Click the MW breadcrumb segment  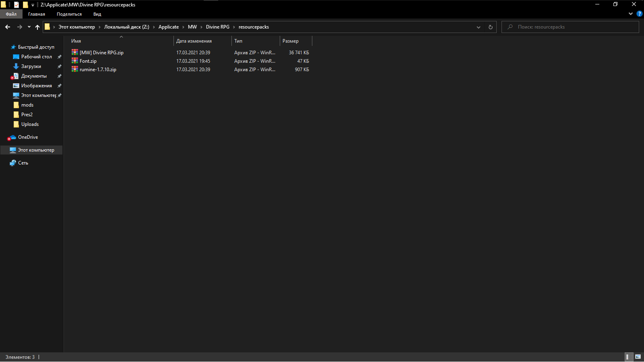[x=192, y=27]
